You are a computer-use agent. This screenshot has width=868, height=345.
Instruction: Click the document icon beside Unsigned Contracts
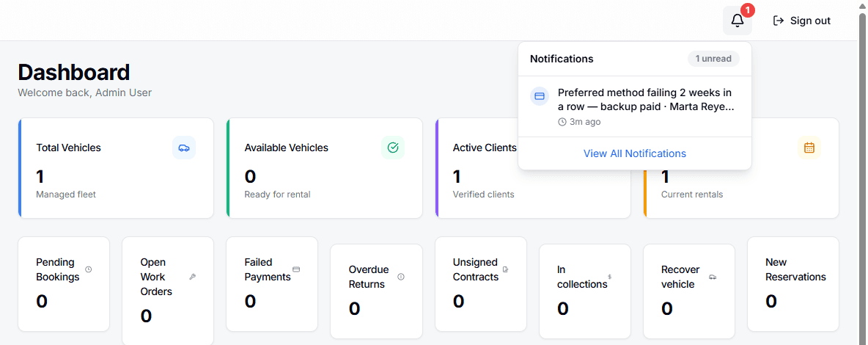click(x=505, y=269)
